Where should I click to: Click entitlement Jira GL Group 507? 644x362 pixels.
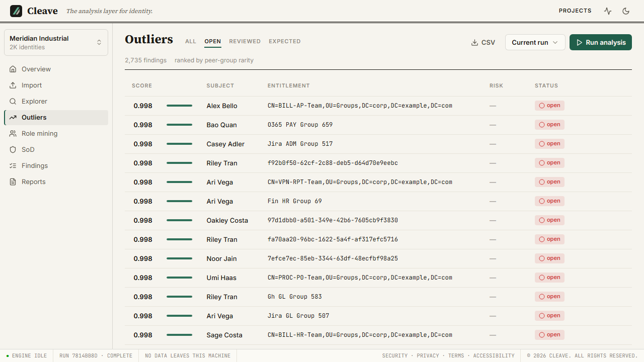[298, 316]
